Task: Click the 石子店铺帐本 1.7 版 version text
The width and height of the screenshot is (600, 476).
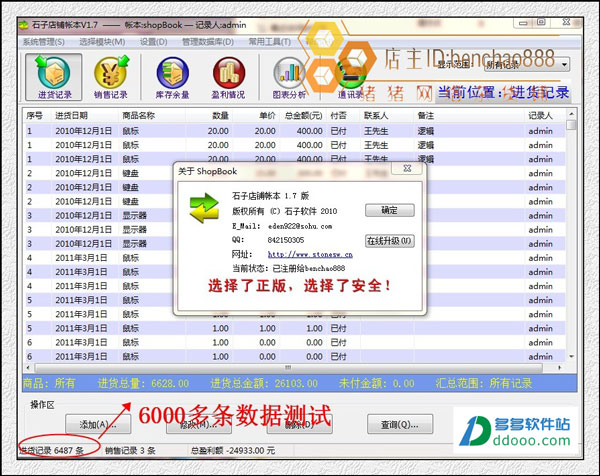Action: coord(271,196)
